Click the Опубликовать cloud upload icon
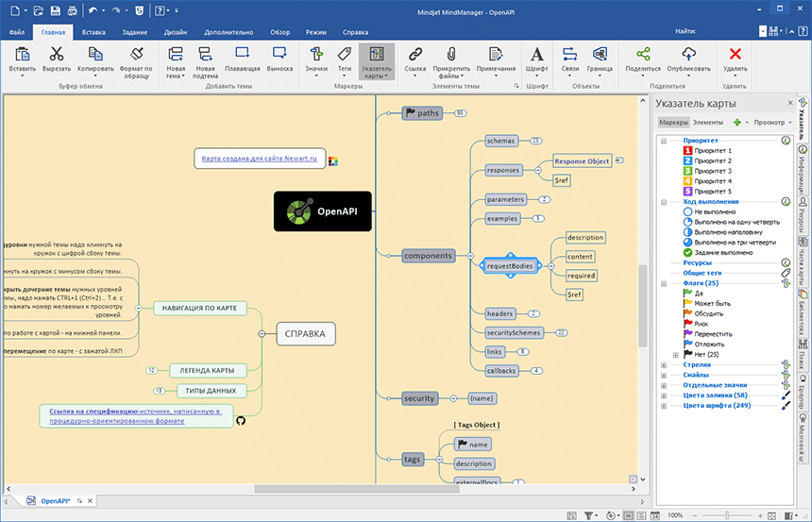Screen dimensions: 812x522 (688, 54)
